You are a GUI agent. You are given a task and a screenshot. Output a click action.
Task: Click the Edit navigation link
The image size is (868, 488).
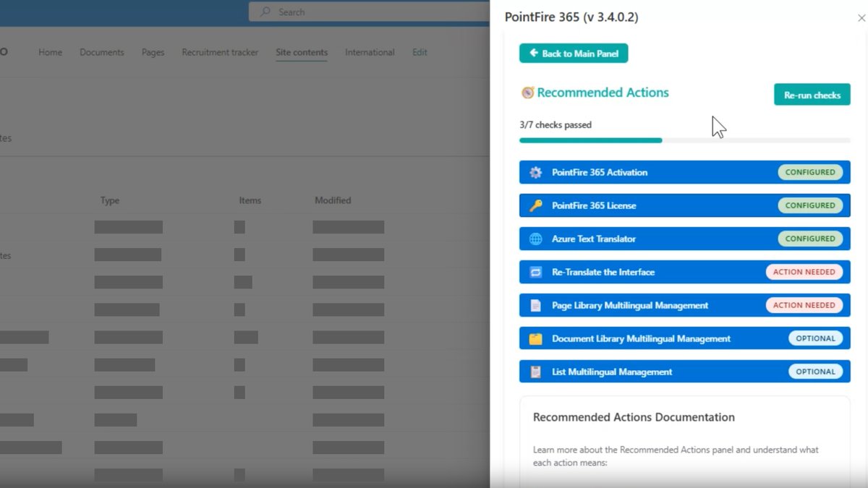click(420, 52)
